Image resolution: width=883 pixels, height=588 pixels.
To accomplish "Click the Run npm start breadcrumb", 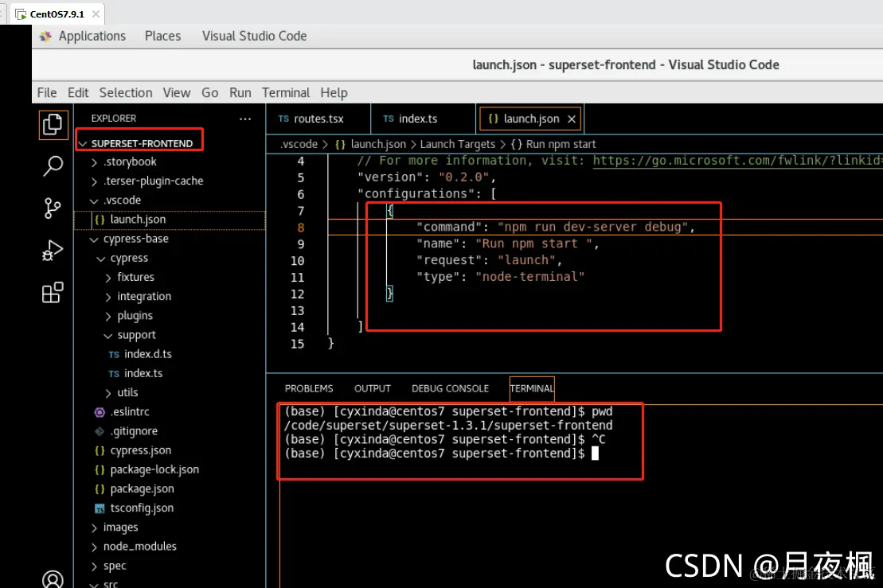I will (561, 145).
